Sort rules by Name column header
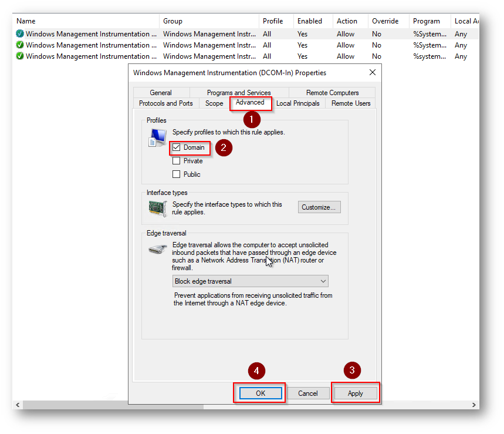 point(86,21)
